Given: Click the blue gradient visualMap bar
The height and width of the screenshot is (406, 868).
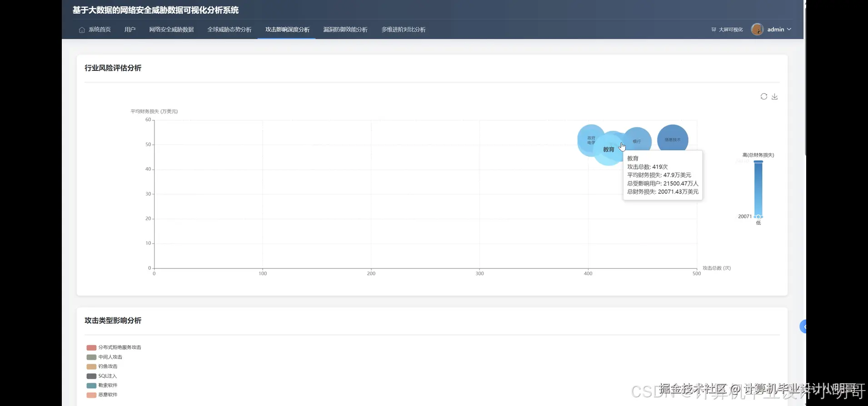Looking at the screenshot, I should [x=758, y=189].
